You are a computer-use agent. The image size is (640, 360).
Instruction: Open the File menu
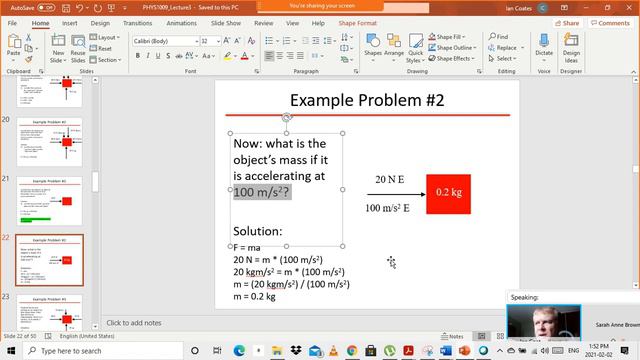[x=12, y=23]
